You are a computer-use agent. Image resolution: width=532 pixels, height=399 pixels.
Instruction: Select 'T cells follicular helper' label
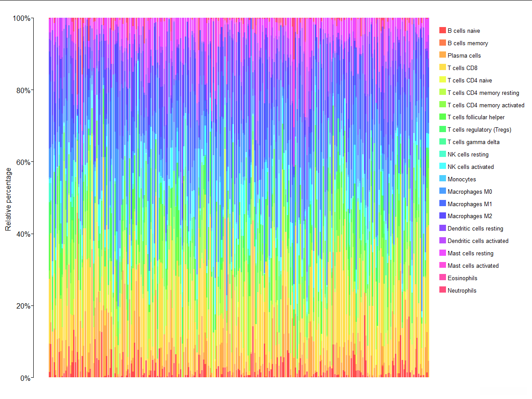(476, 117)
